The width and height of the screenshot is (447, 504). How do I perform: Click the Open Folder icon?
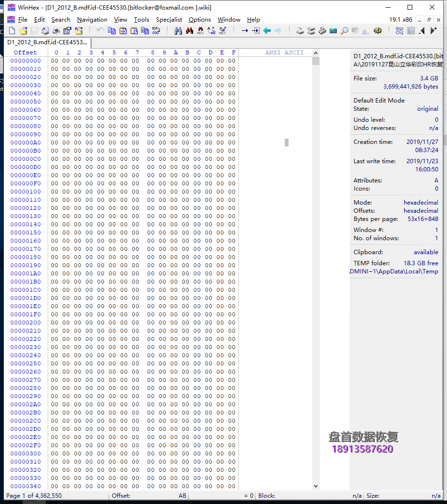click(x=79, y=31)
